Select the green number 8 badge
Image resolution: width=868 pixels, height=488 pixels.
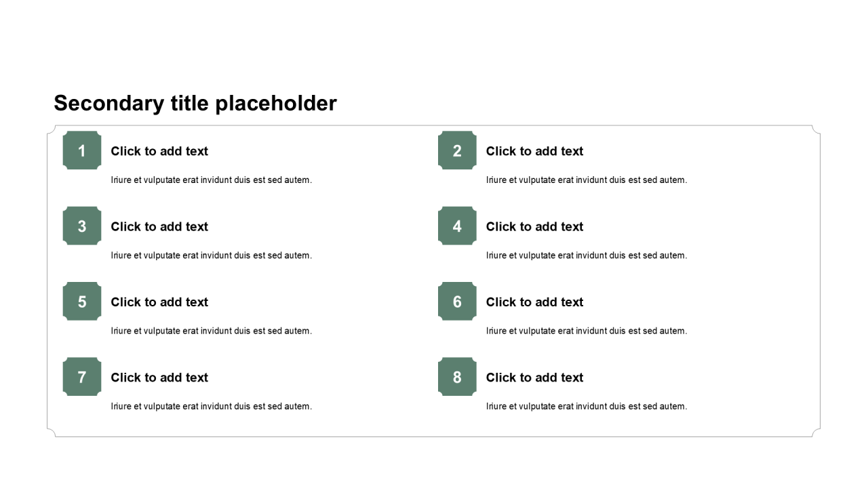(457, 377)
